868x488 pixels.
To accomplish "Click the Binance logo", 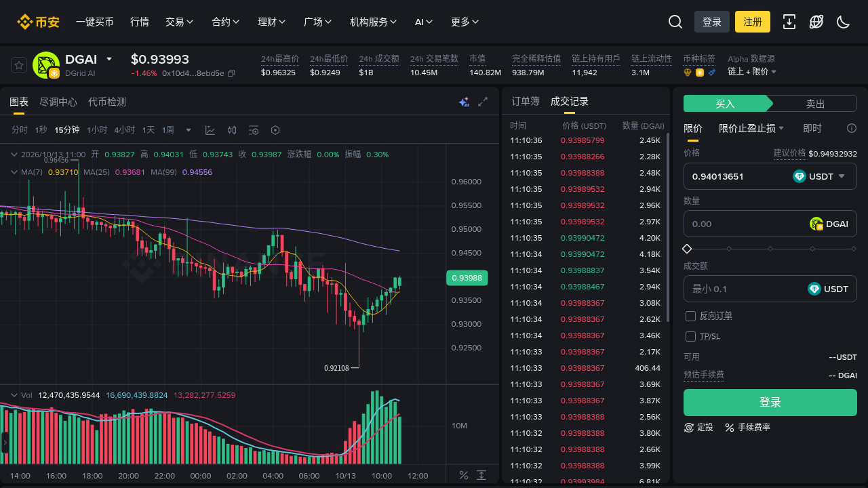I will tap(39, 22).
